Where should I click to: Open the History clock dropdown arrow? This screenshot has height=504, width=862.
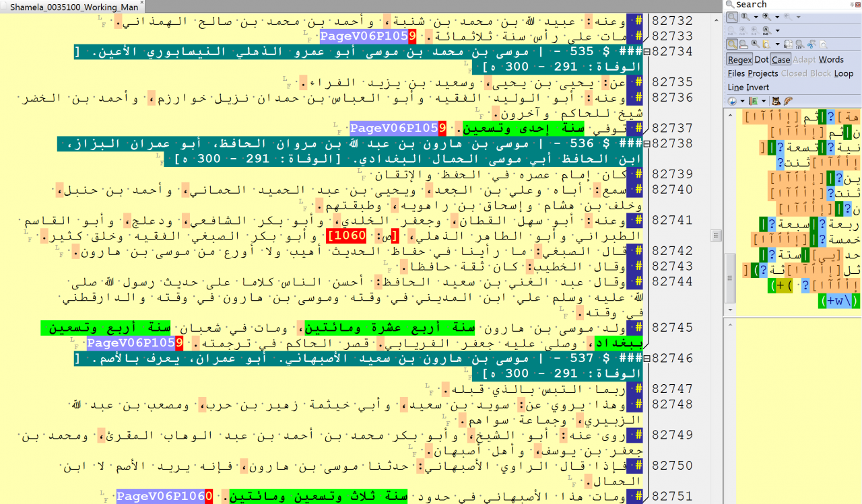pos(742,101)
